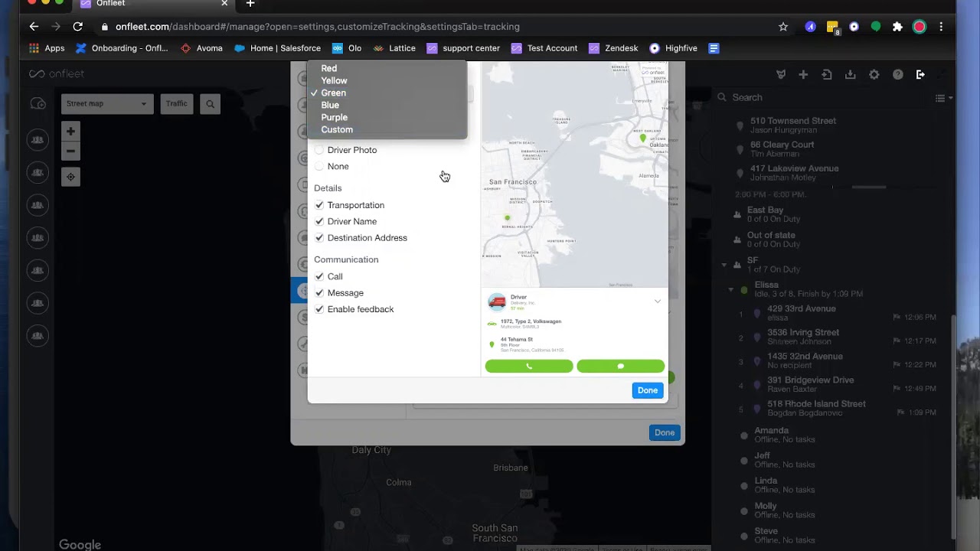The width and height of the screenshot is (980, 551).
Task: Open the Chrome three-dot menu
Action: coord(941,27)
